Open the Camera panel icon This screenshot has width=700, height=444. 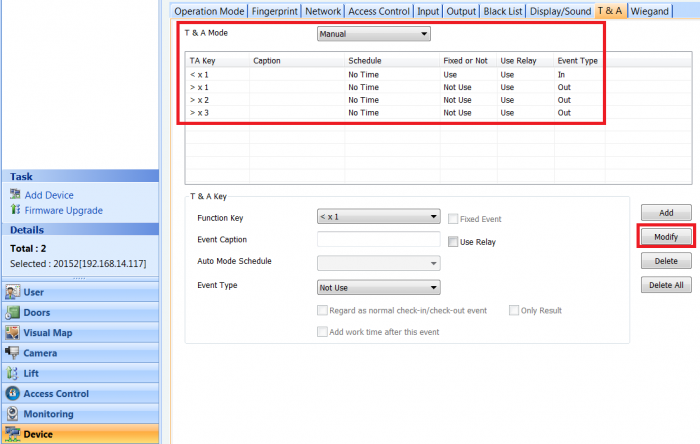click(13, 353)
